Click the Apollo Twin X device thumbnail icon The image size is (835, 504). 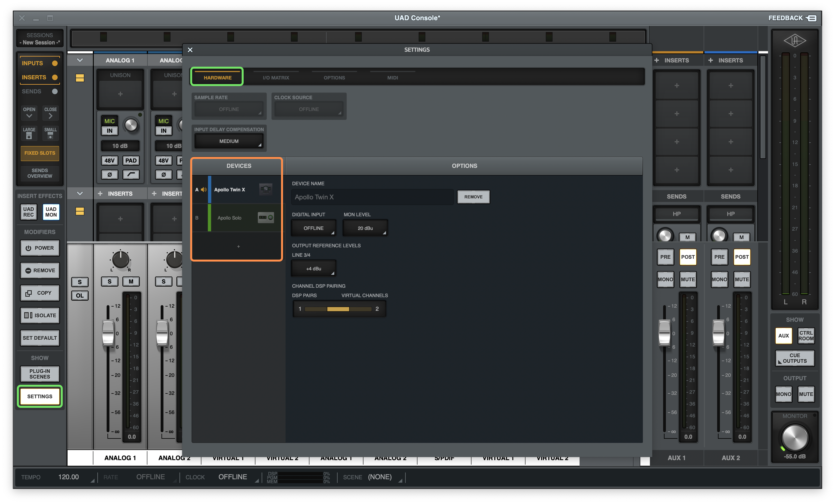pyautogui.click(x=266, y=189)
